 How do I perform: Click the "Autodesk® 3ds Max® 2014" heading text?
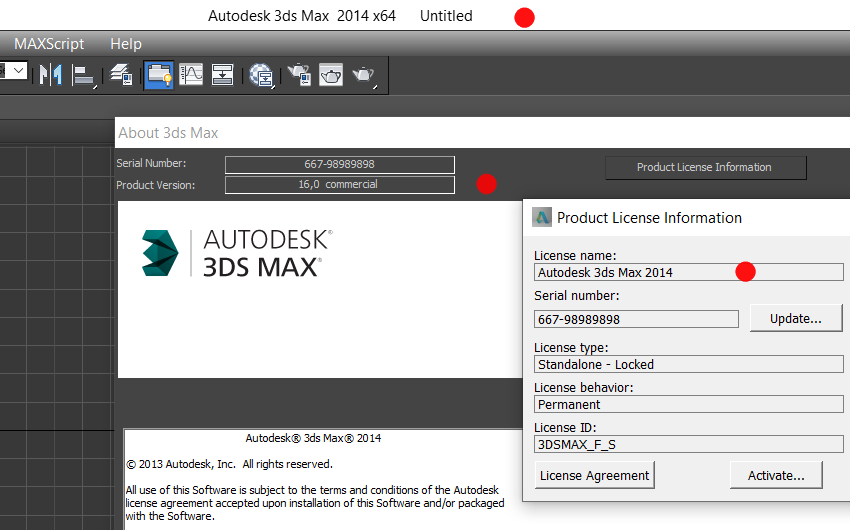(313, 438)
